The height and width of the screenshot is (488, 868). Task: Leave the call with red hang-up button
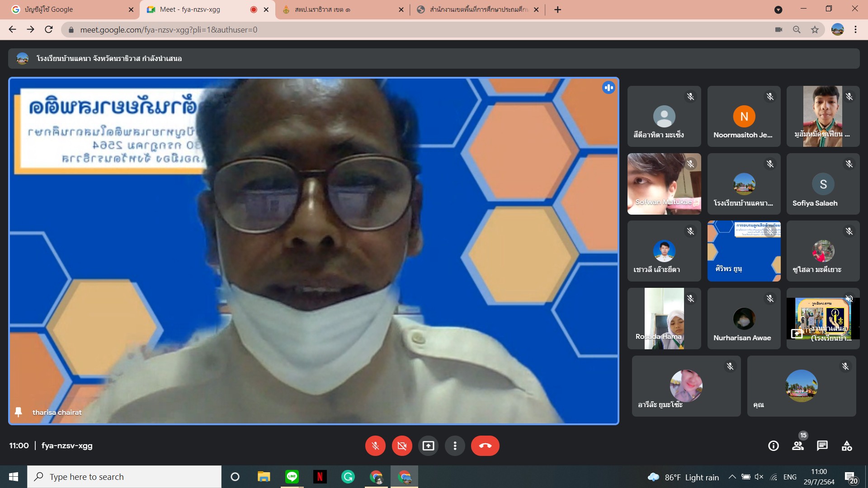[485, 446]
